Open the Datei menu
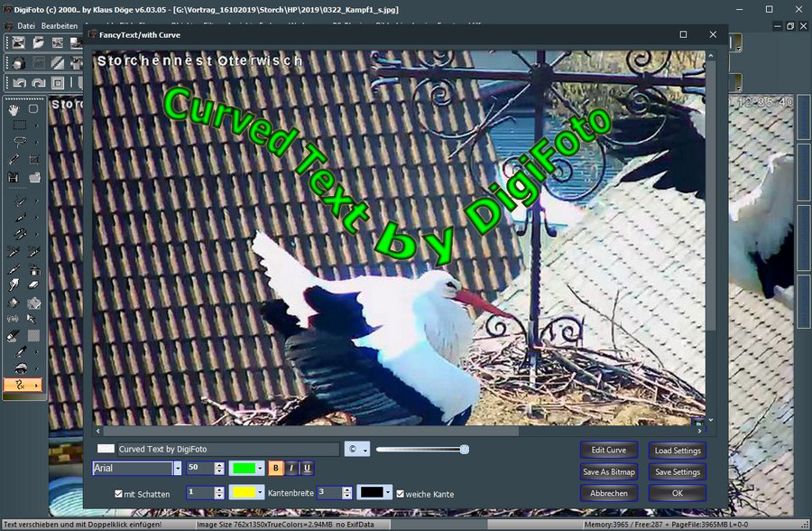Screen dimensions: 812x531 point(26,25)
